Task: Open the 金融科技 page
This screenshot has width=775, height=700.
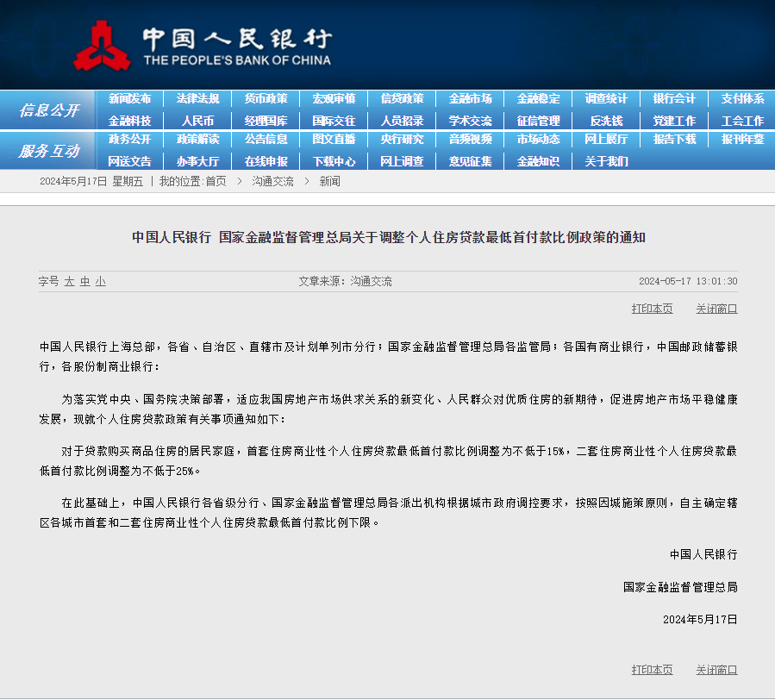Action: [130, 120]
